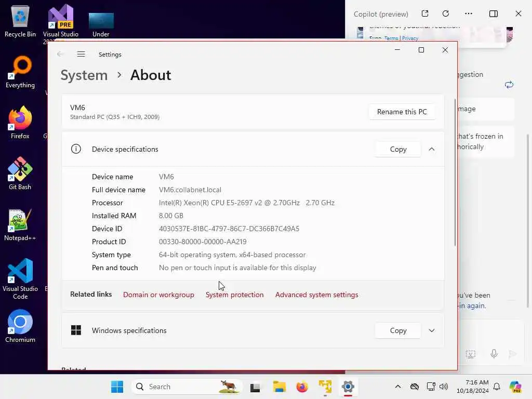Close the Copilot preview pane
This screenshot has height=399, width=532.
click(518, 14)
